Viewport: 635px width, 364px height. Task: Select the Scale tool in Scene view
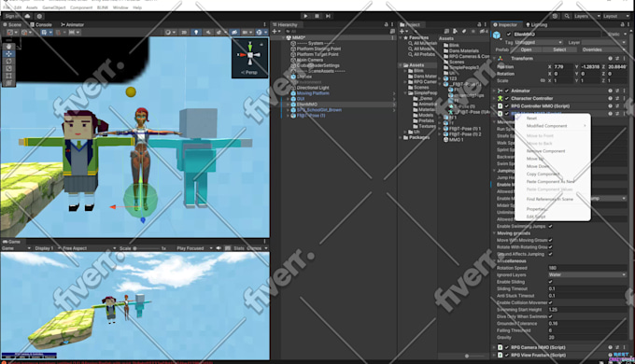tap(8, 68)
